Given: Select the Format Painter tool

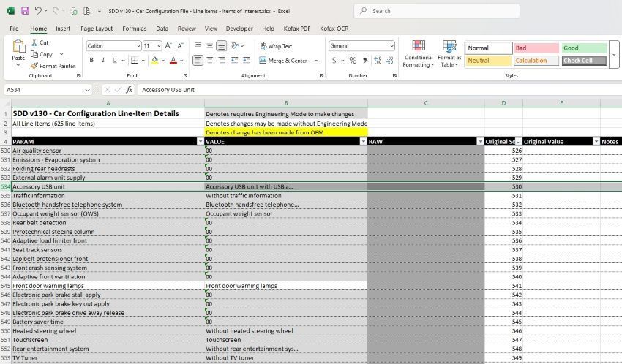Looking at the screenshot, I should [53, 66].
